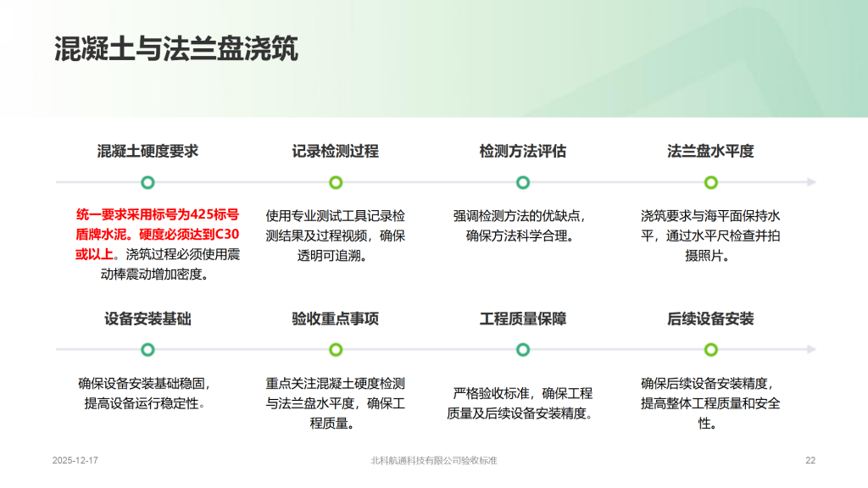Click the timeline dot under 检测方法评估

pyautogui.click(x=523, y=182)
